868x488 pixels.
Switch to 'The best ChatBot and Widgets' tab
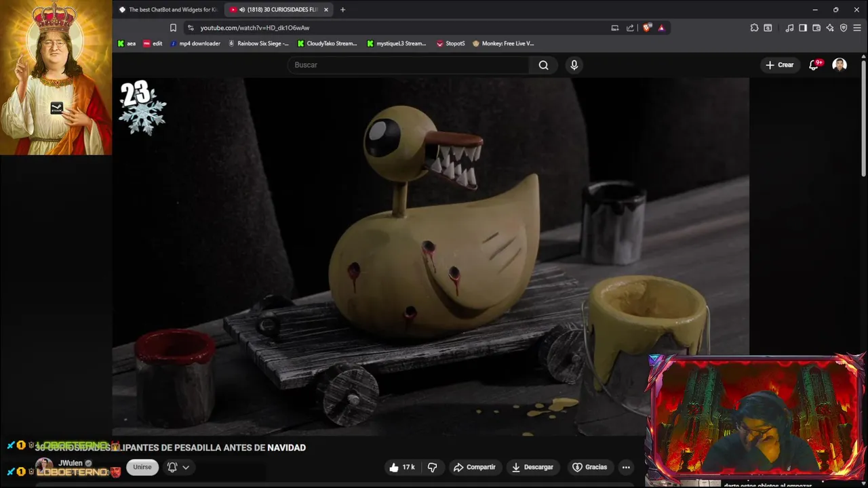point(167,9)
